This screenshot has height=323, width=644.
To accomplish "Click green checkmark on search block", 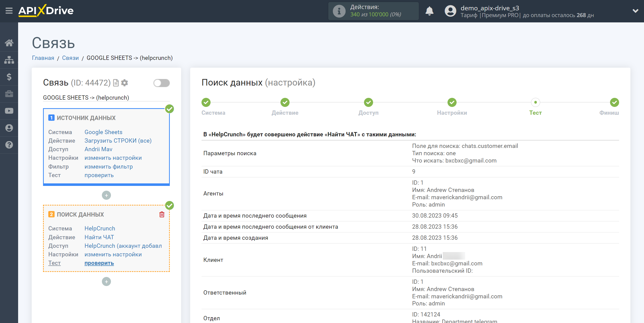I will [170, 206].
